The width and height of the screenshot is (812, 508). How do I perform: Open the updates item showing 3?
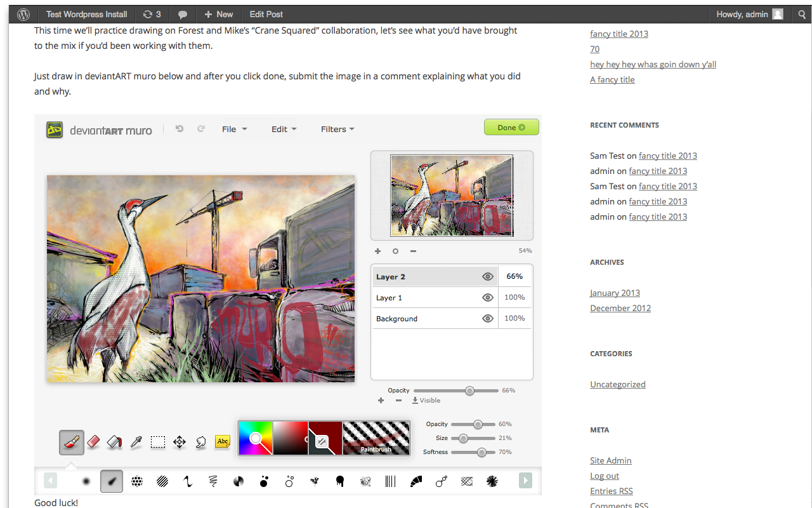click(x=152, y=14)
